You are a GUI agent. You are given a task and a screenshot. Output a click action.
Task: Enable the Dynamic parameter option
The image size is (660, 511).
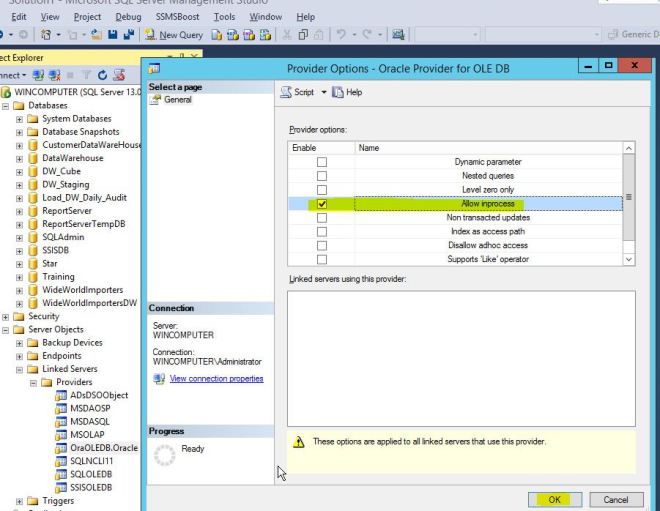point(321,162)
